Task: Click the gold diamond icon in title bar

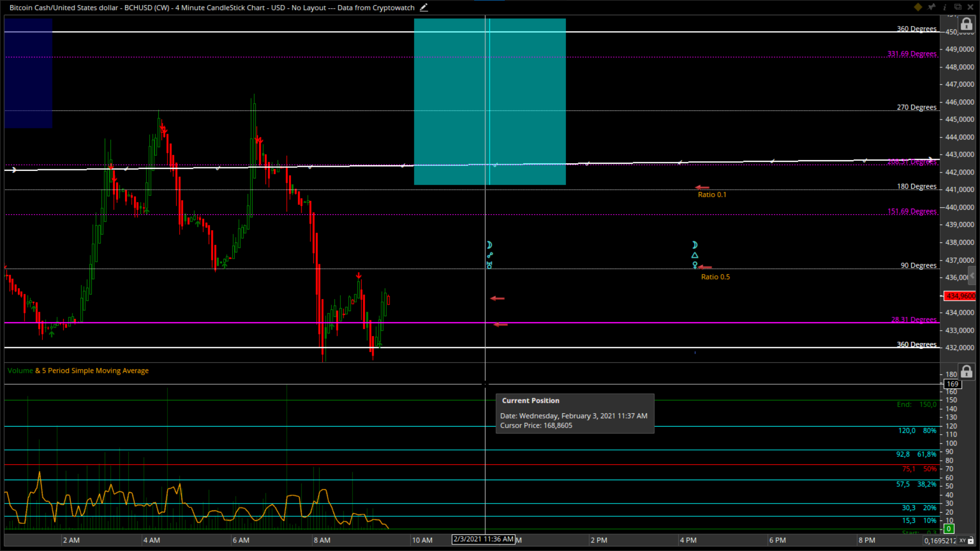Action: [918, 7]
